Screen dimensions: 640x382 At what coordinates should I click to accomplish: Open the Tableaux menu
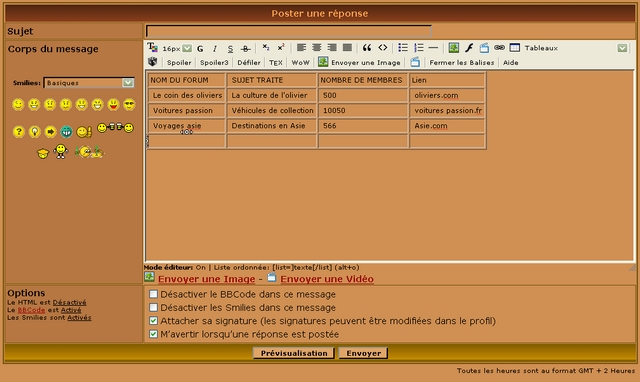click(x=541, y=48)
